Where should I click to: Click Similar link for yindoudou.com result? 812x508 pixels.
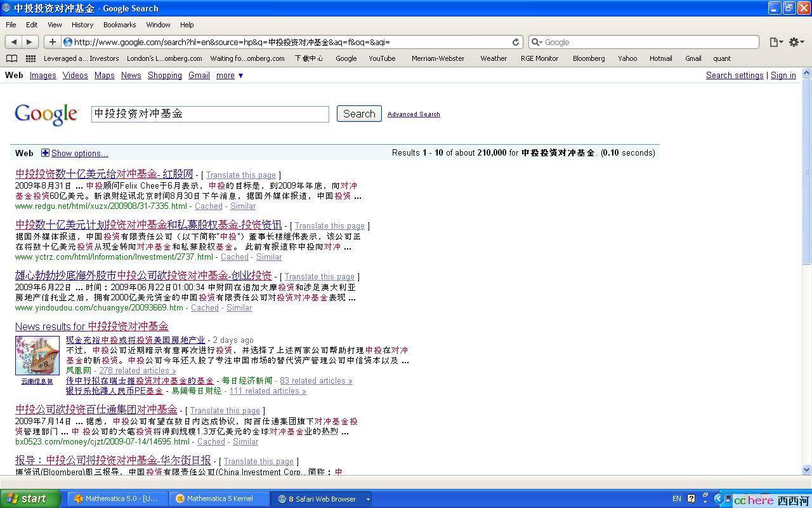[x=239, y=308]
